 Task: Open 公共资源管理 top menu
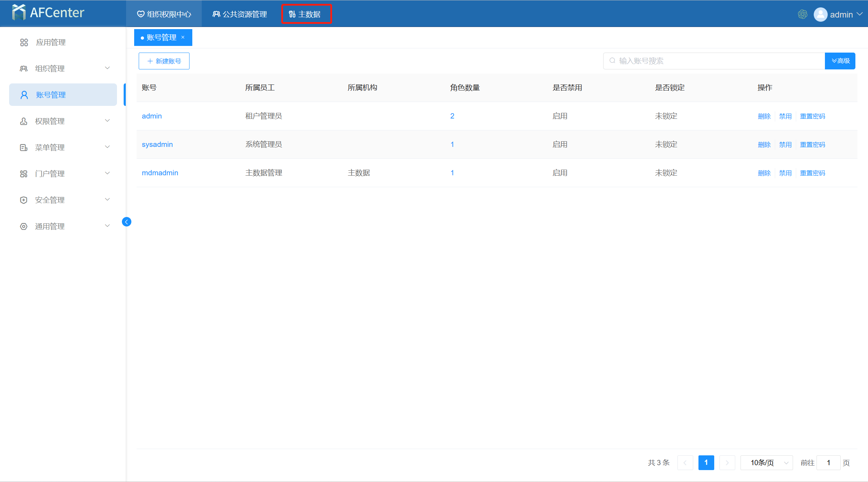click(x=240, y=14)
